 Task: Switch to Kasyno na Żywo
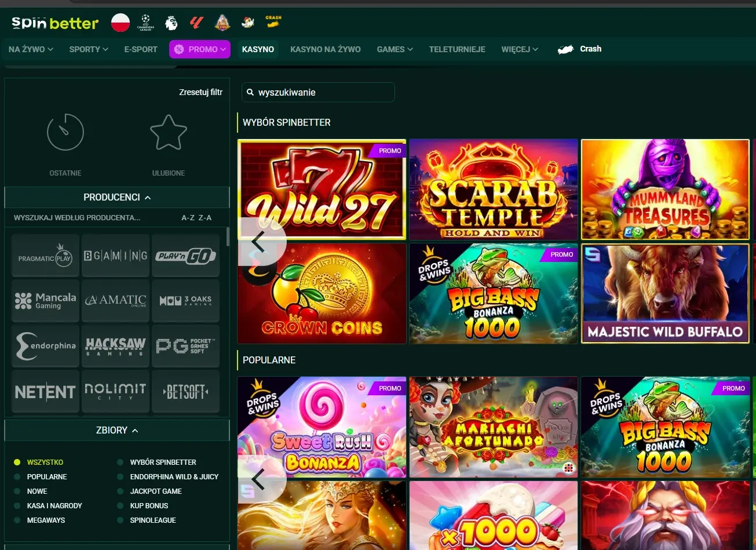pos(326,49)
